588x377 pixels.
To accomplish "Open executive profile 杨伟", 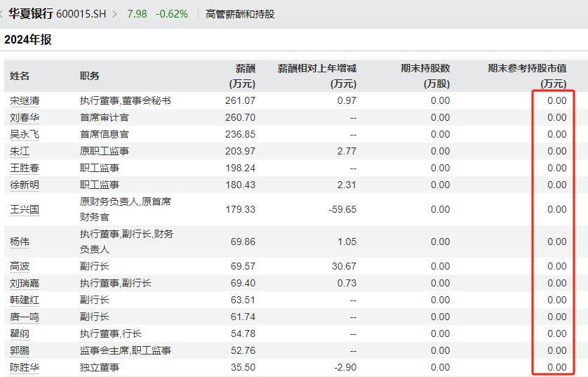I will coord(20,242).
